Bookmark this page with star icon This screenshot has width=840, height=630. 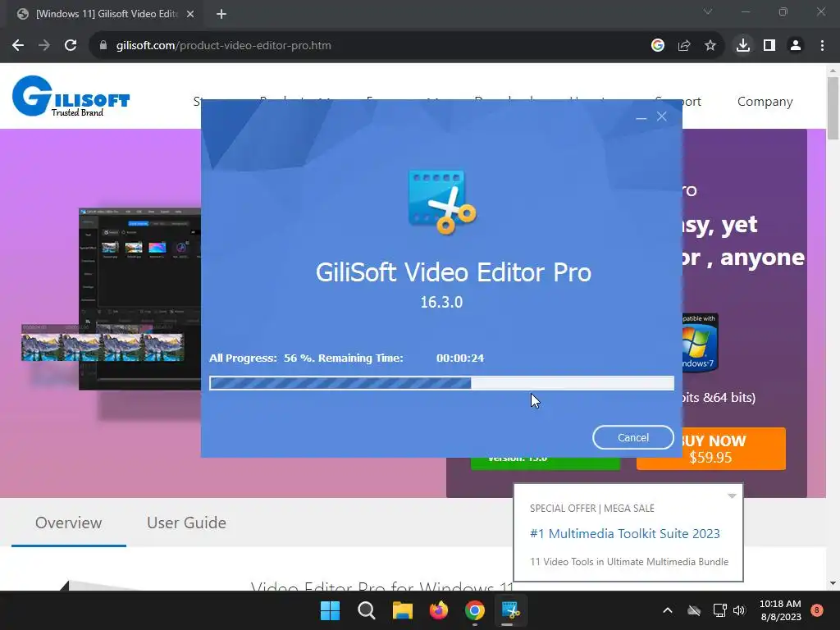pos(710,46)
